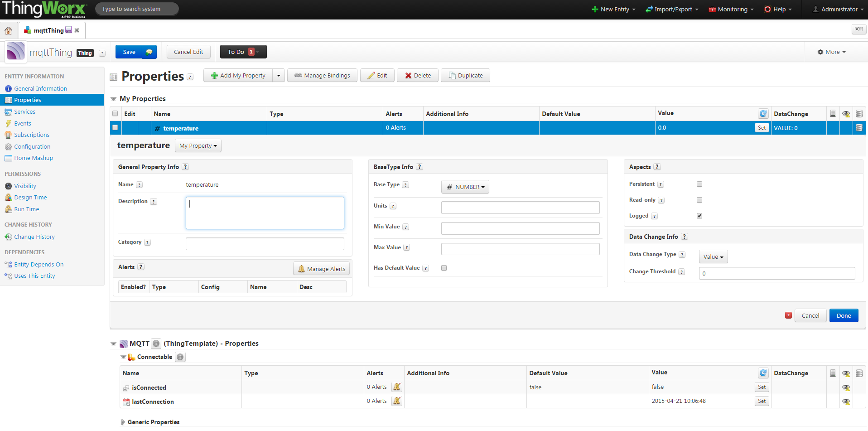Click Manage Bindings button

322,76
